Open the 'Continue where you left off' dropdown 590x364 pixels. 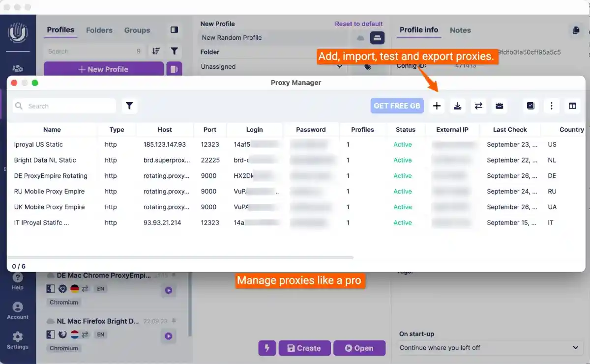pyautogui.click(x=489, y=347)
